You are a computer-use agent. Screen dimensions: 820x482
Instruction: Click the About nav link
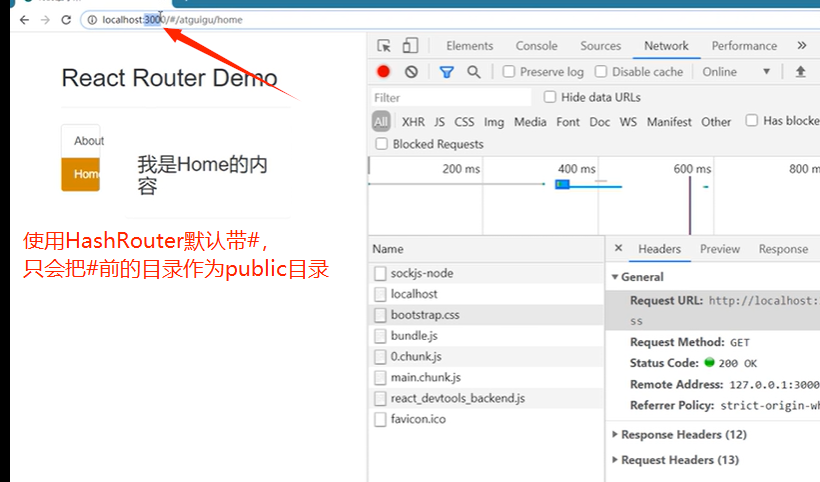(81, 141)
